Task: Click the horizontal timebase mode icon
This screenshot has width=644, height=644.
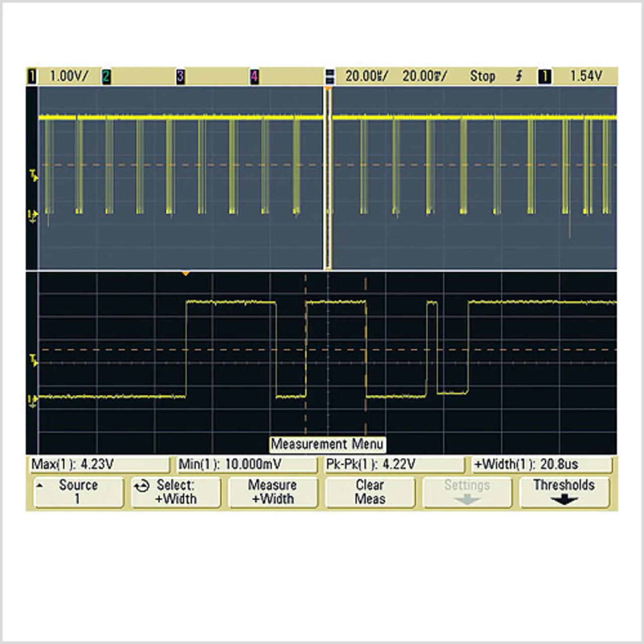Action: [x=330, y=76]
